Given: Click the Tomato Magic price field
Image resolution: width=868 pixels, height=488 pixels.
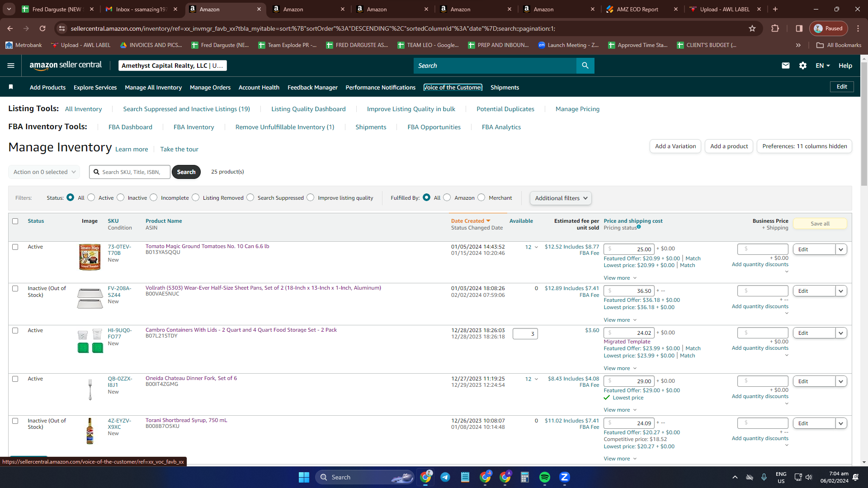Looking at the screenshot, I should 629,249.
